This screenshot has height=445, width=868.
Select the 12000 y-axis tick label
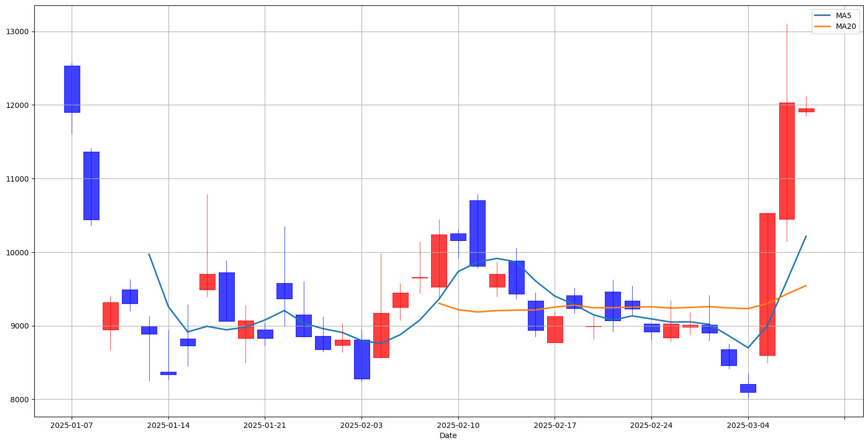(17, 105)
